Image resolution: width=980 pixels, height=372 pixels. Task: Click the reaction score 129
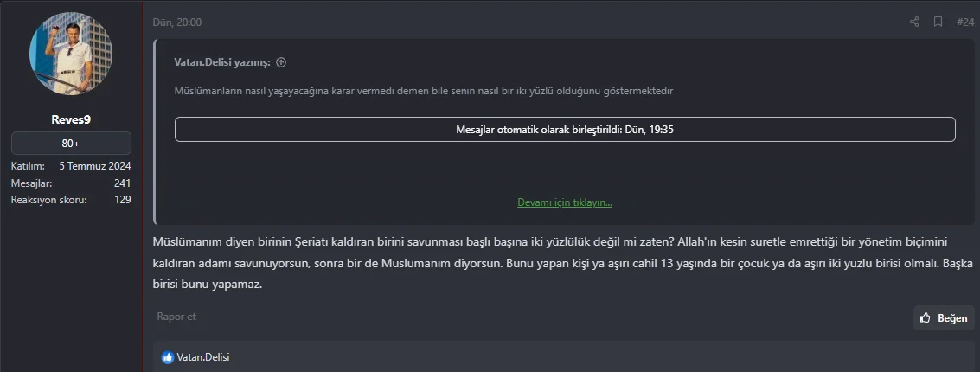click(122, 200)
